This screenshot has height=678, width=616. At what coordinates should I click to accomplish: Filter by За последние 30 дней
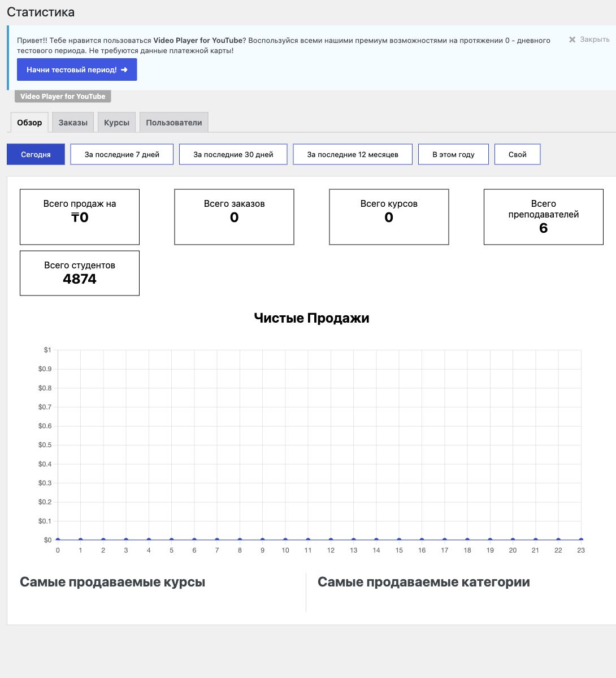(x=233, y=154)
